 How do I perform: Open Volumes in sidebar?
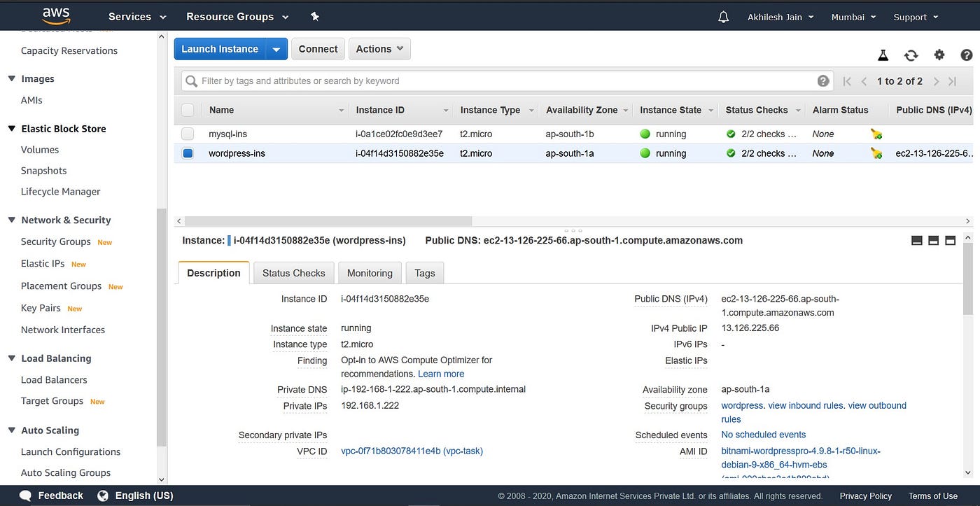click(x=40, y=150)
